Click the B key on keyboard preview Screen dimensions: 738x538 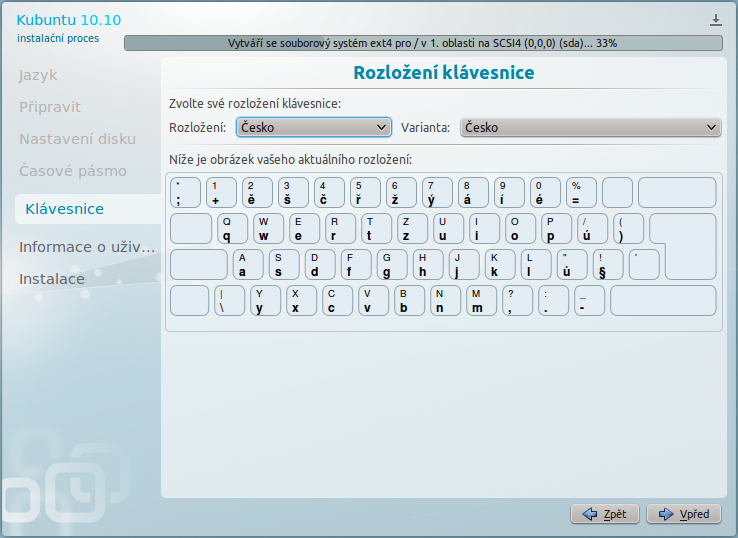click(409, 300)
